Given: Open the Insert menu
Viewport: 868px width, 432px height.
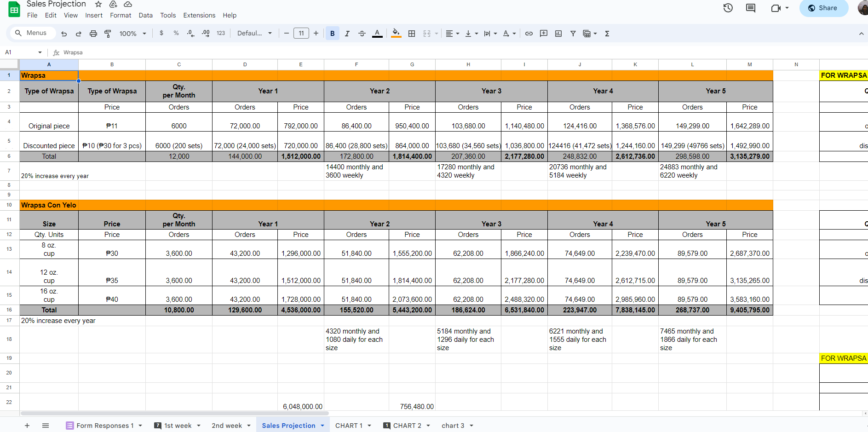Looking at the screenshot, I should pyautogui.click(x=94, y=15).
